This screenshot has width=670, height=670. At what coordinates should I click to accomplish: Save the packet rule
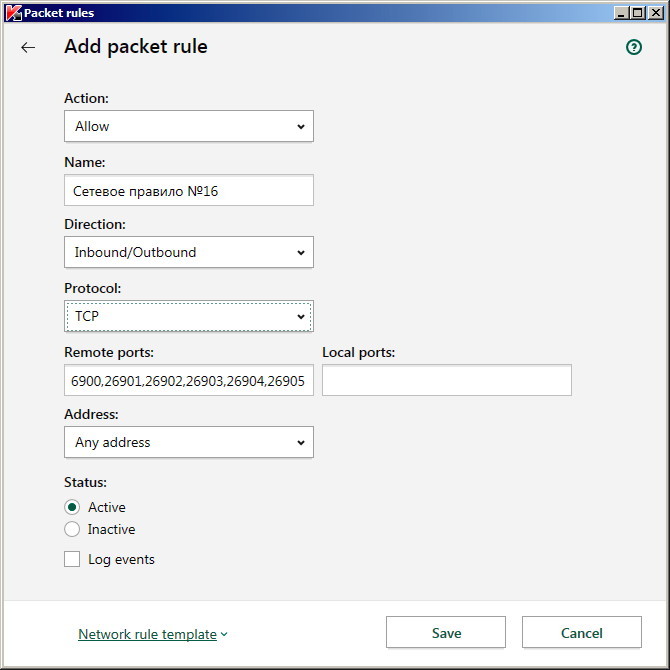coord(446,632)
